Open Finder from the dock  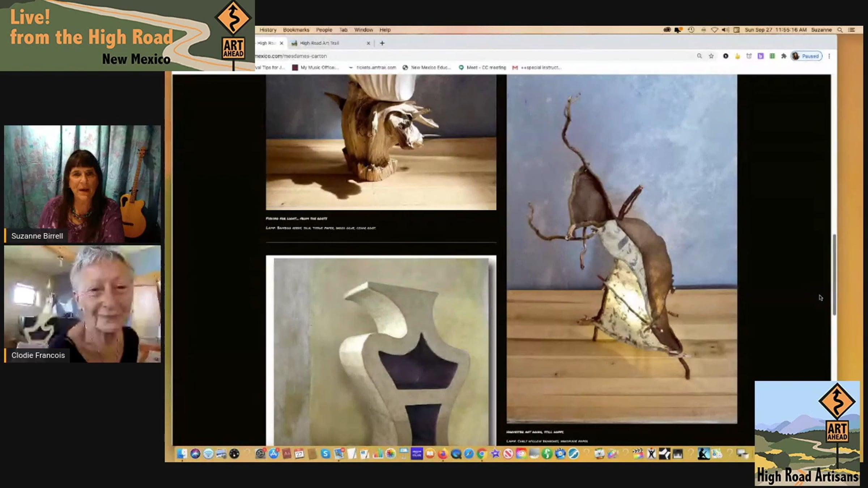point(182,454)
